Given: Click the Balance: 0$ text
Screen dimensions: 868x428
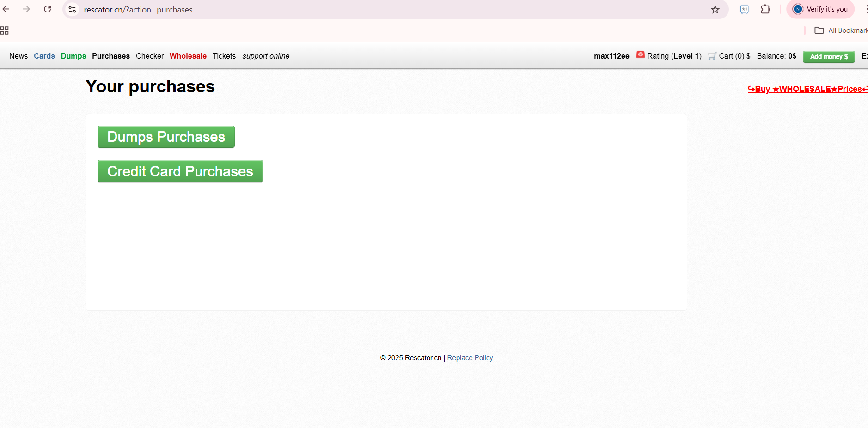Looking at the screenshot, I should pos(776,56).
